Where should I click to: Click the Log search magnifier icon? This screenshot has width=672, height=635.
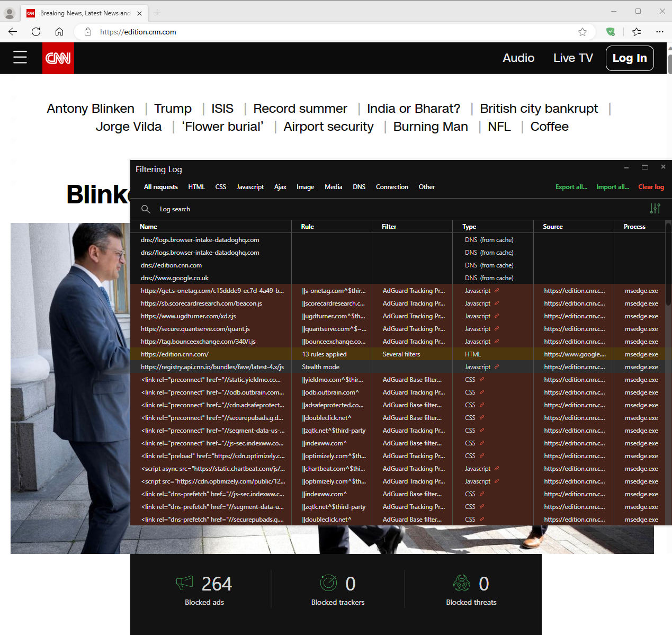click(146, 209)
